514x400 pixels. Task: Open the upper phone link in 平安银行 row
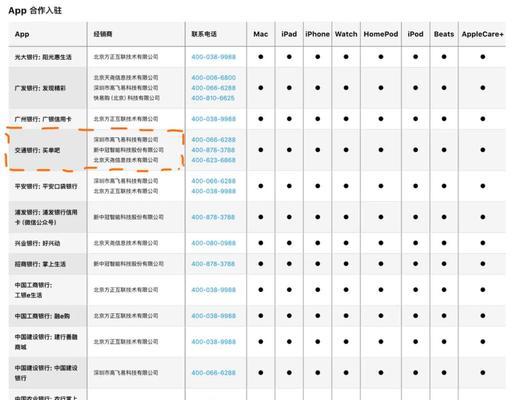point(213,181)
